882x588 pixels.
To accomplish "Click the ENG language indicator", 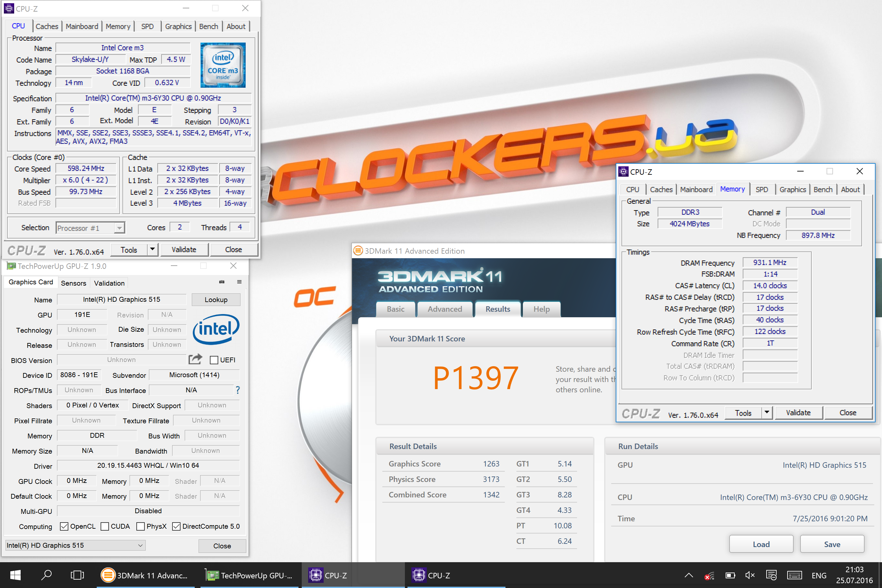I will [x=818, y=575].
